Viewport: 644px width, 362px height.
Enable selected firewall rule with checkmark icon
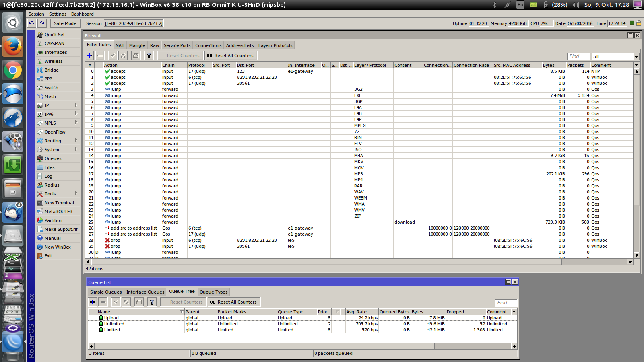(113, 56)
